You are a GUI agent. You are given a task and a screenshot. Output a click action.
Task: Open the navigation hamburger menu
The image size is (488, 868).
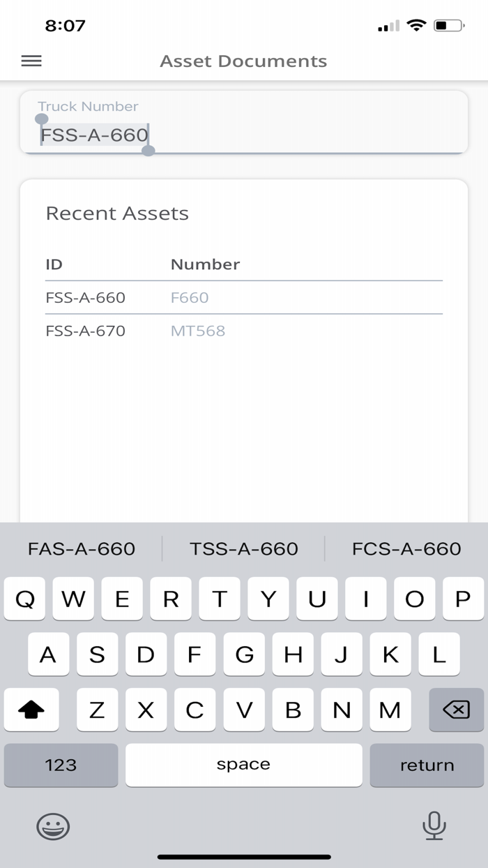click(31, 61)
